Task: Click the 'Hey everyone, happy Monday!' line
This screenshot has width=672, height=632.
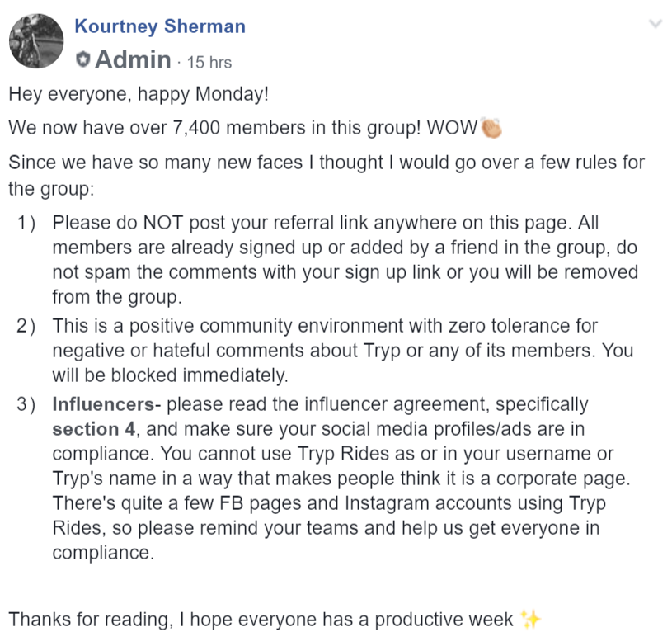Action: pos(139,94)
